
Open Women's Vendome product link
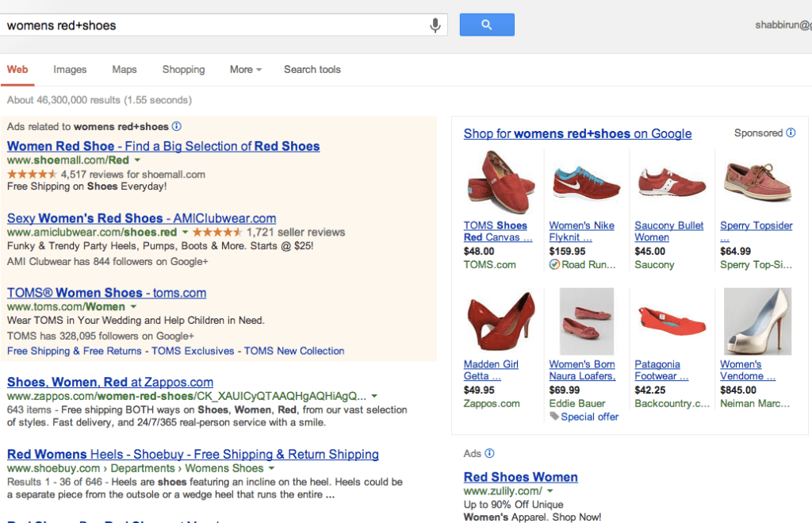tap(748, 370)
